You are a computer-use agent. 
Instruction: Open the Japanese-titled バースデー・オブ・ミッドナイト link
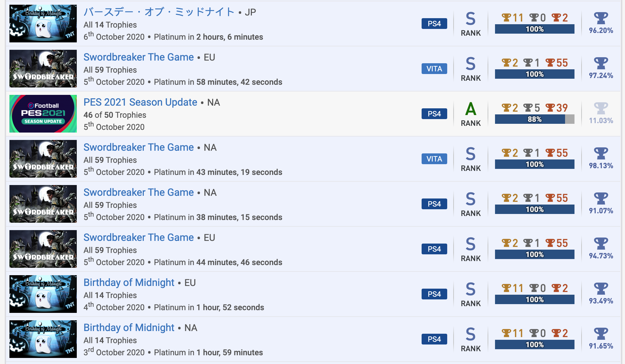tap(159, 12)
